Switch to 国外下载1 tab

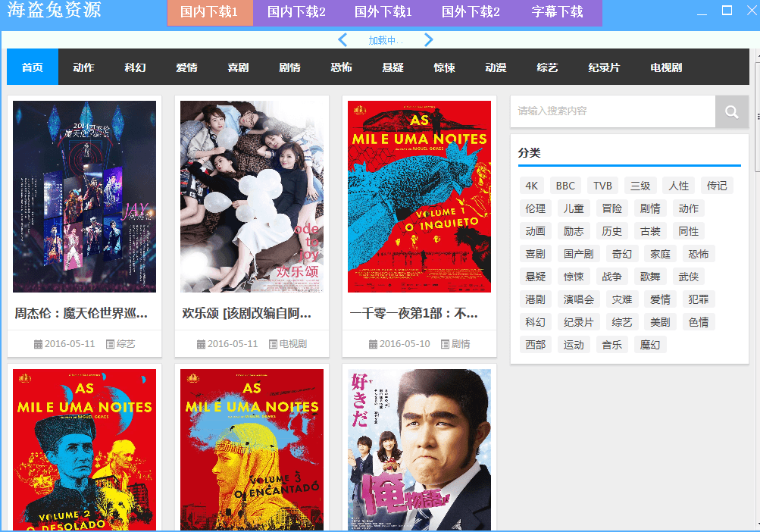coord(383,12)
